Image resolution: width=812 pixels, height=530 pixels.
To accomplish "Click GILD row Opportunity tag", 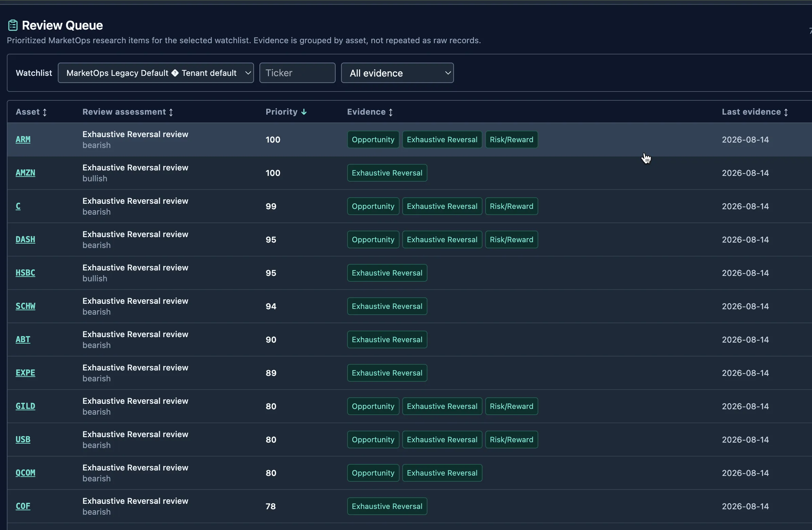I will [373, 406].
